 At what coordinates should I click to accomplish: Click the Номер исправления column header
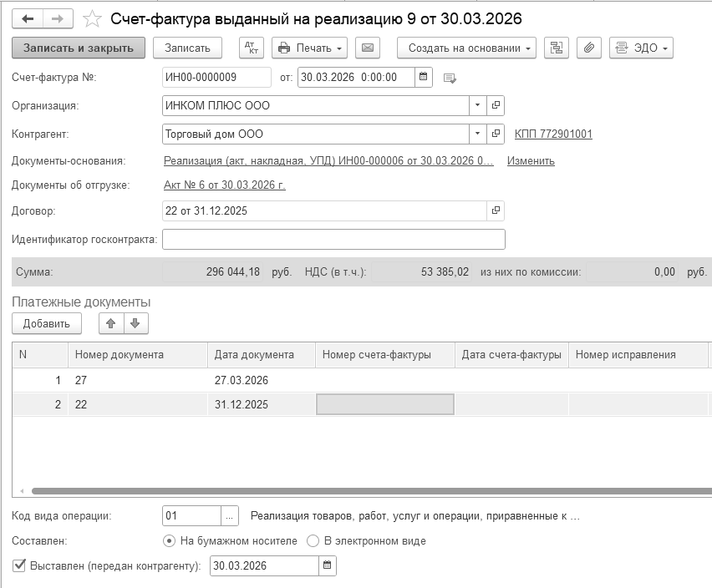pyautogui.click(x=638, y=355)
